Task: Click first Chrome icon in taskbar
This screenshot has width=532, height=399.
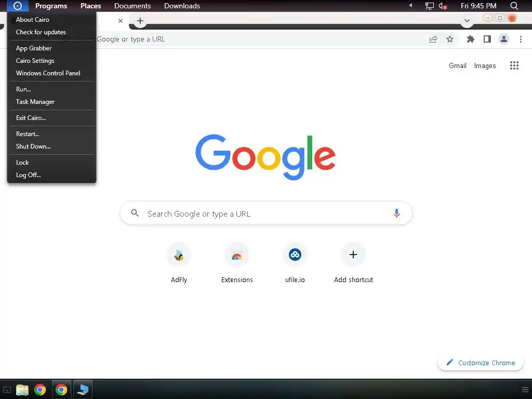Action: point(40,390)
